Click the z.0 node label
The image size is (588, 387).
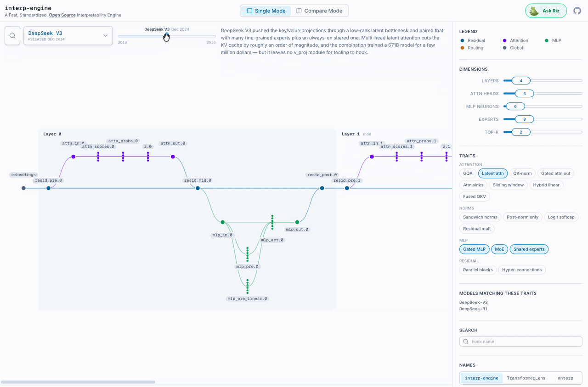(147, 146)
